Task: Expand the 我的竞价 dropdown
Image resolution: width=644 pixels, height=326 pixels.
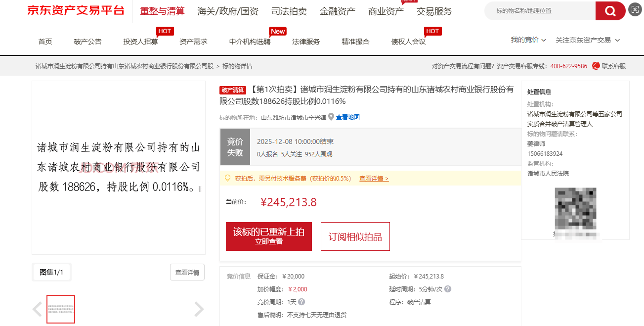Action: [528, 40]
